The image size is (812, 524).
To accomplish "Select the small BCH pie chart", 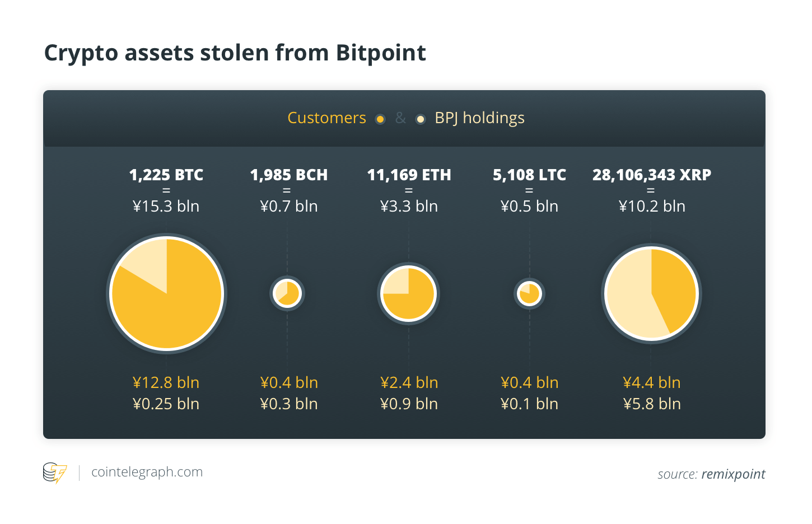I will [287, 293].
